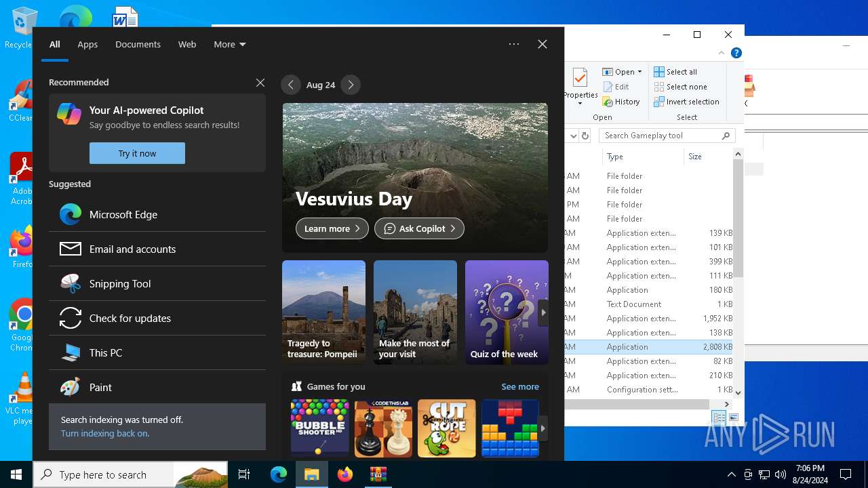Collapse the Explorer ribbon chevron
This screenshot has width=868, height=488.
[x=722, y=53]
